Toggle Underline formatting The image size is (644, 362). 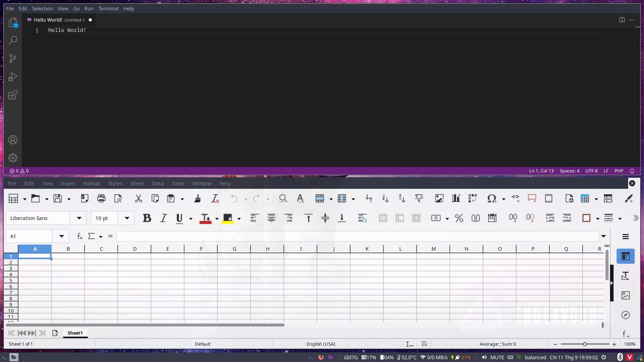180,218
